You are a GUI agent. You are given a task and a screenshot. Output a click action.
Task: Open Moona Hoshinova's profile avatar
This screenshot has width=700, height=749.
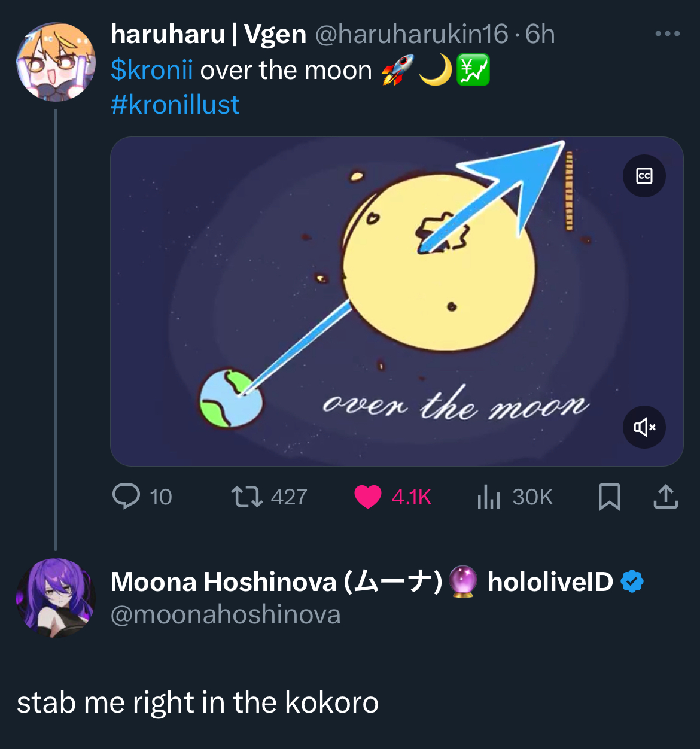(56, 598)
